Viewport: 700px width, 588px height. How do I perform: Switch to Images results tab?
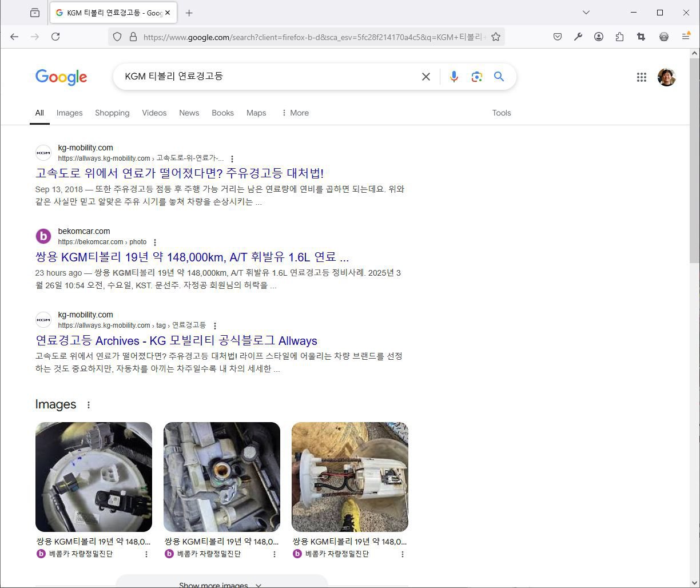pos(70,113)
